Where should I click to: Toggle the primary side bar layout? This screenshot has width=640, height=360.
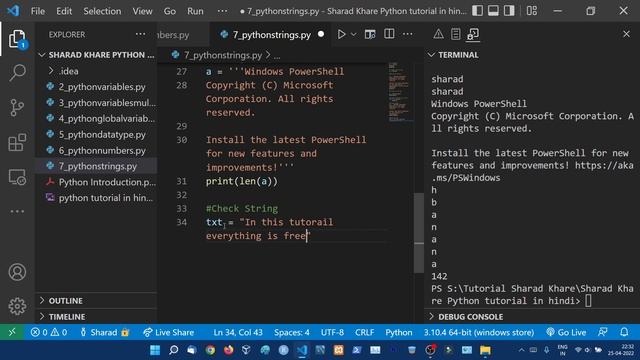point(477,11)
